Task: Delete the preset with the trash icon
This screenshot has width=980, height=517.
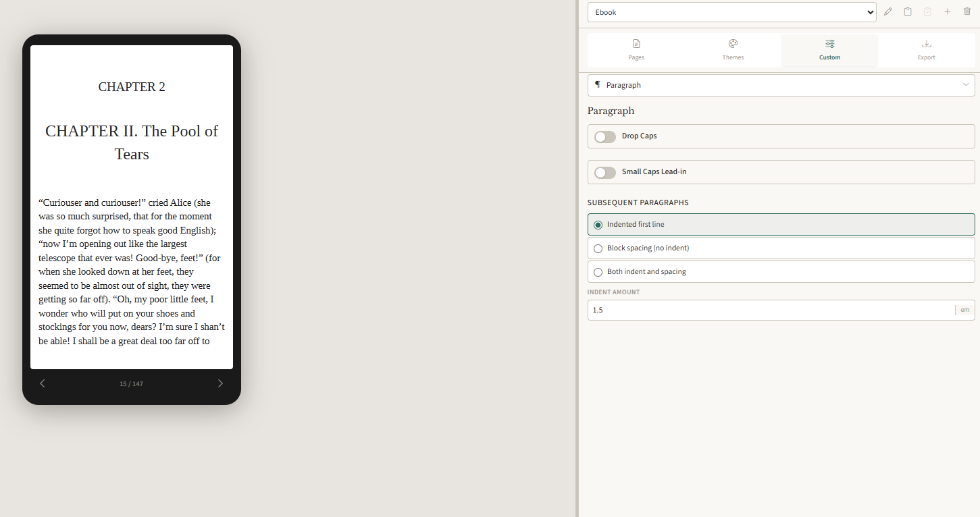Action: (x=966, y=12)
